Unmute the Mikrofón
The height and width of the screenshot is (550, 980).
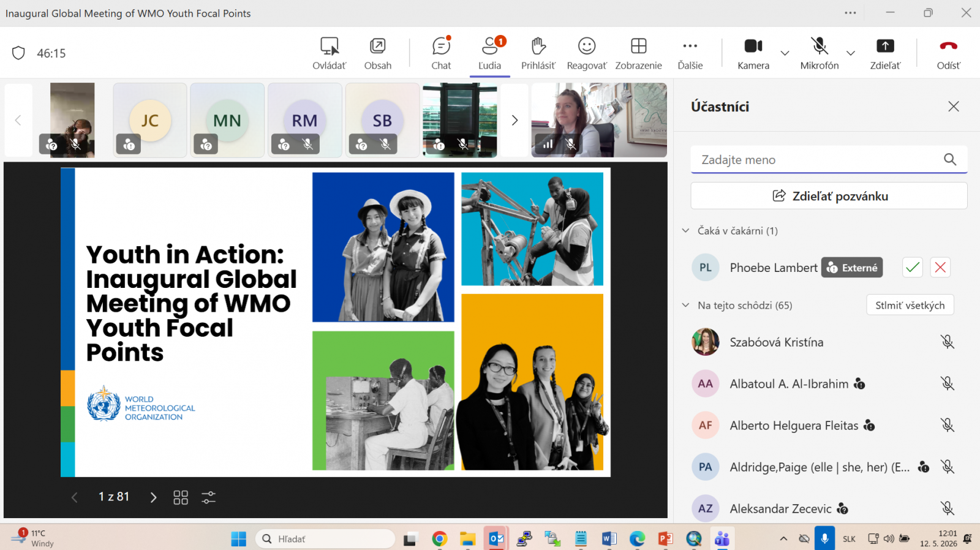pos(820,53)
